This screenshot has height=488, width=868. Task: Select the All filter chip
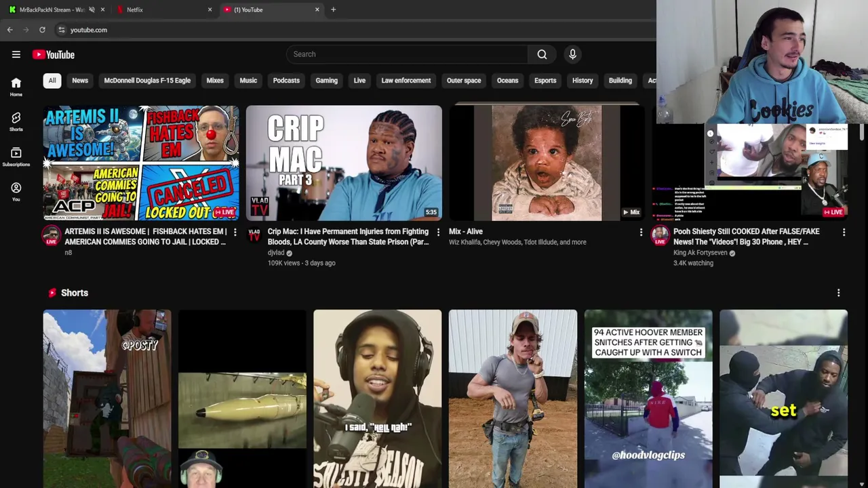pyautogui.click(x=52, y=81)
